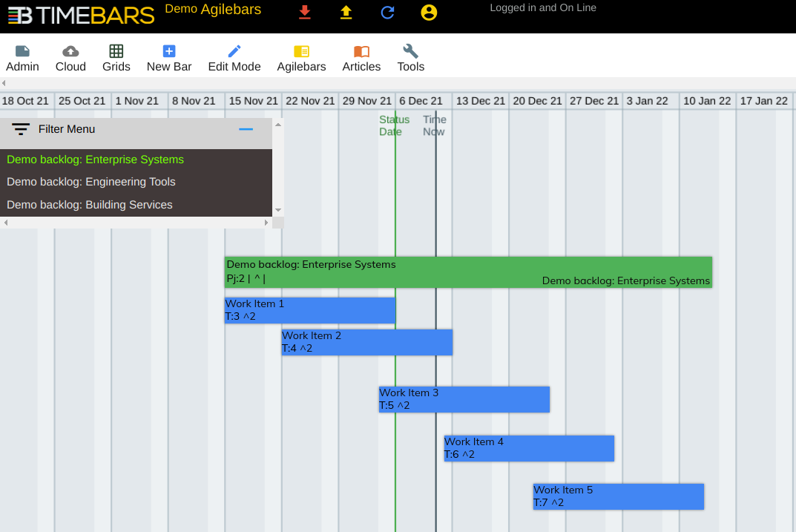Toggle Edit Mode with the pencil icon
796x532 pixels.
(234, 58)
